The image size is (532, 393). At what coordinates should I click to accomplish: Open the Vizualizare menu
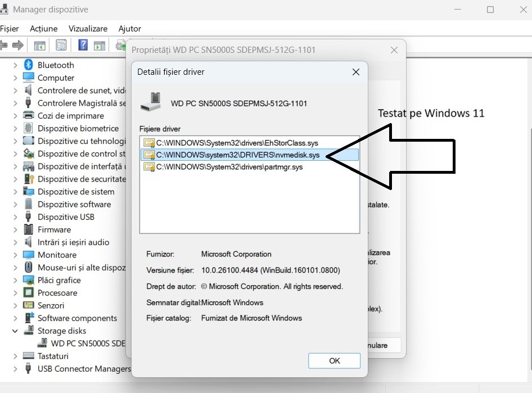[x=88, y=29]
